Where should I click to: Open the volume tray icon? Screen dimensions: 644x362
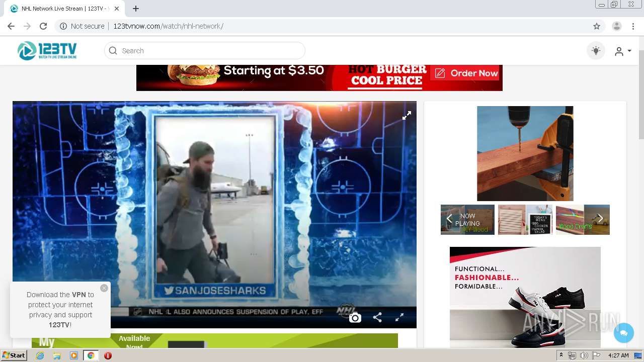point(584,355)
